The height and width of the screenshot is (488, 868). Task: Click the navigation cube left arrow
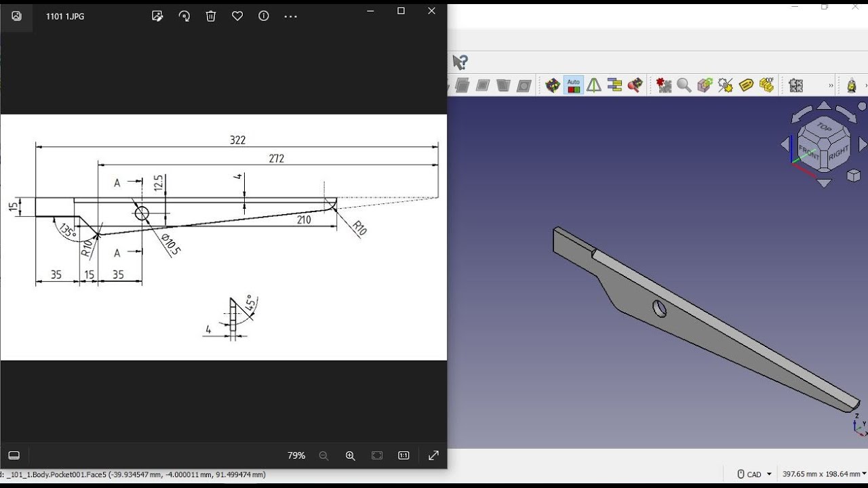click(x=785, y=144)
